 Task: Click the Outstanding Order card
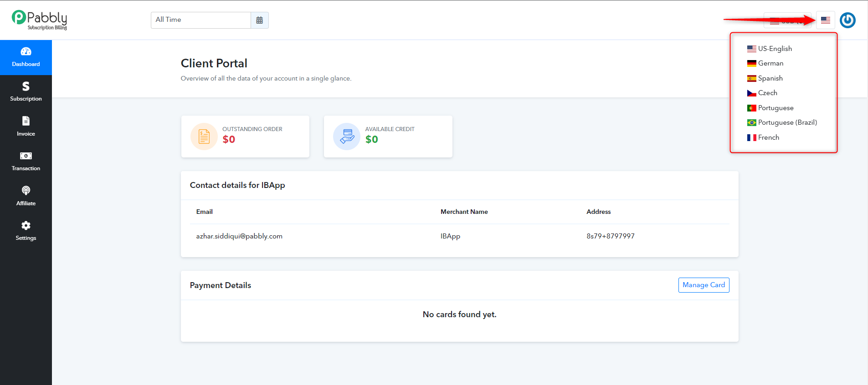tap(245, 137)
